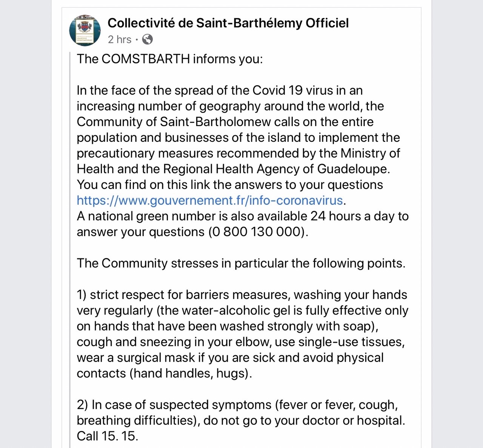Screen dimensions: 483x448
Task: Click the text "Community of Saint-Bartholomew"
Action: pyautogui.click(x=174, y=122)
